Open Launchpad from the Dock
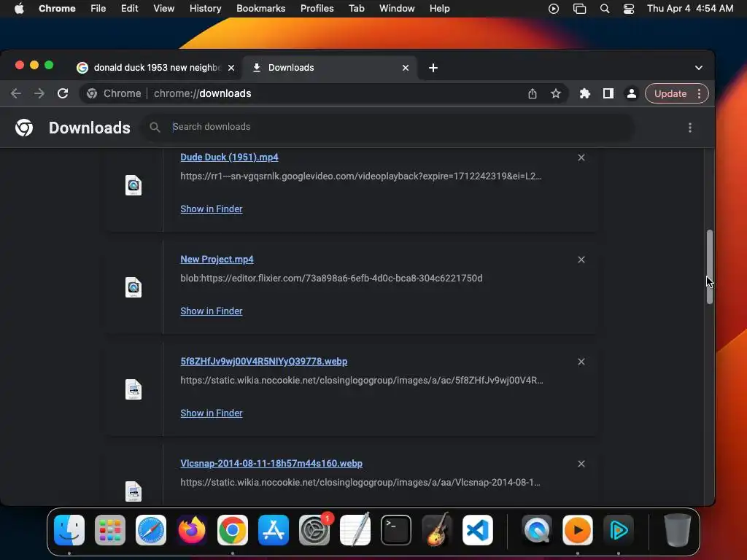This screenshot has width=747, height=560. (110, 530)
